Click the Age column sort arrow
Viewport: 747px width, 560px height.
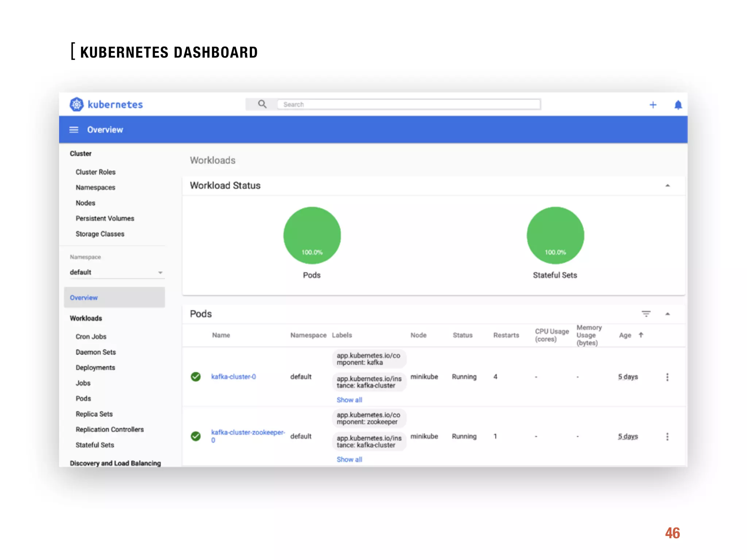(x=641, y=335)
